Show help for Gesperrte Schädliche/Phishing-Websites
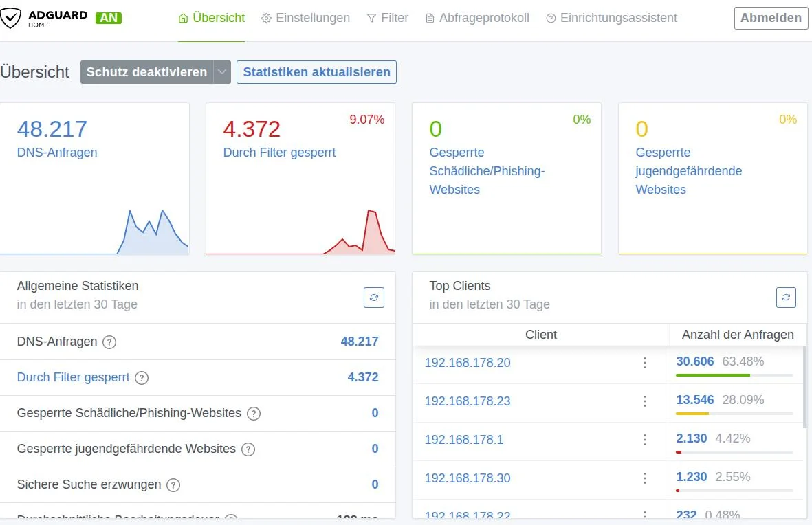The width and height of the screenshot is (812, 525). pyautogui.click(x=253, y=414)
